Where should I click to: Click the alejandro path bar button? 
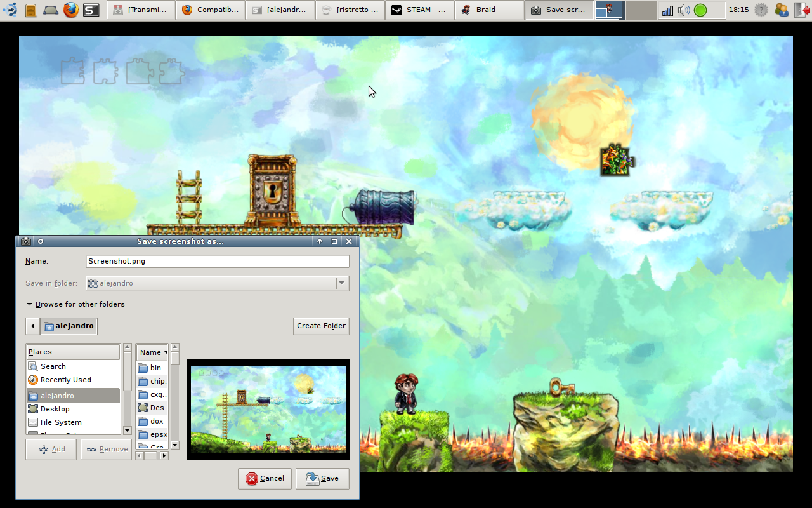[69, 326]
